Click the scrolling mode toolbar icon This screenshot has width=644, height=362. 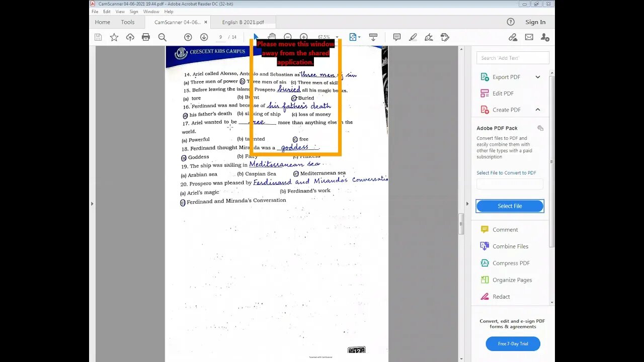[x=373, y=37]
